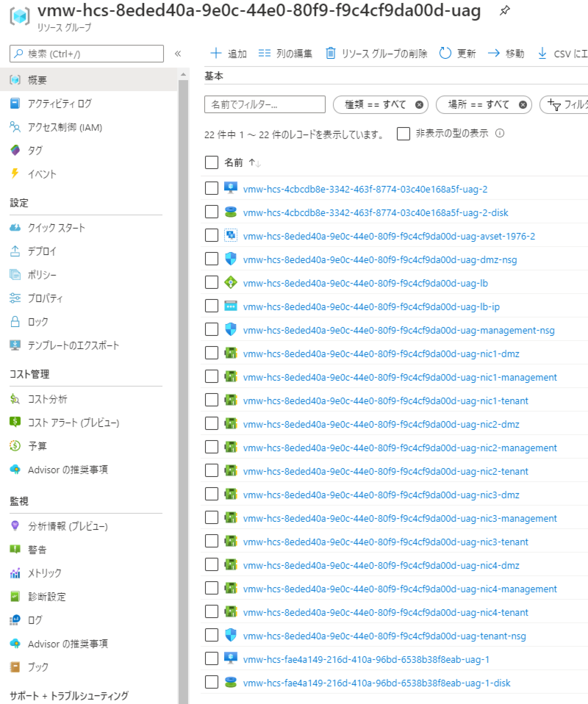Click the メトリック chart icon
This screenshot has width=588, height=704.
point(15,573)
